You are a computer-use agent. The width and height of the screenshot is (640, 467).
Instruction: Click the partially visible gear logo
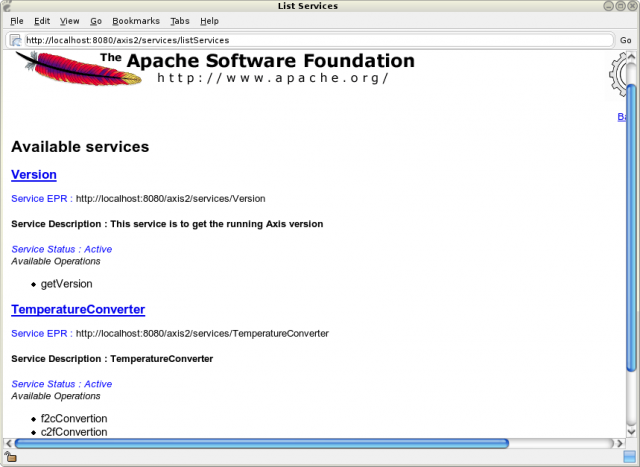617,74
